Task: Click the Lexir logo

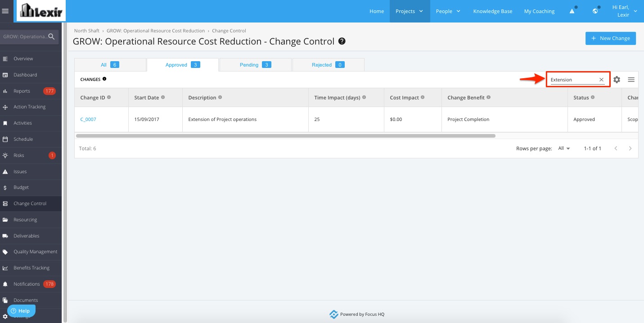Action: tap(41, 11)
